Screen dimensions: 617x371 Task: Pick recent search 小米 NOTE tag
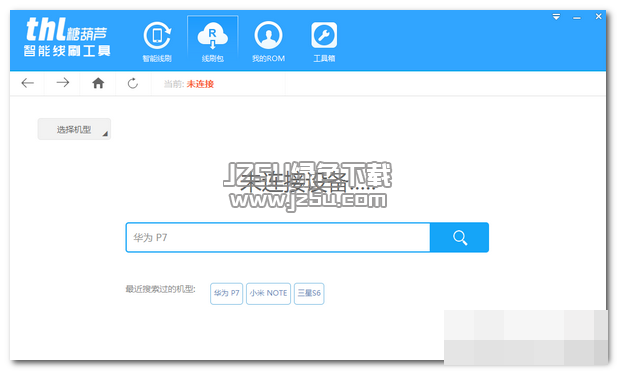[x=268, y=293]
